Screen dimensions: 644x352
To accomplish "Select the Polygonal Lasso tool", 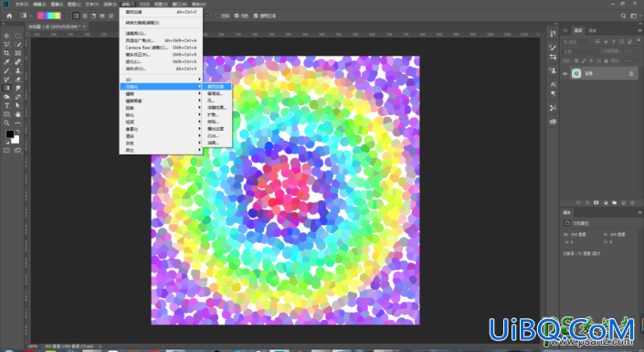I will tap(6, 45).
